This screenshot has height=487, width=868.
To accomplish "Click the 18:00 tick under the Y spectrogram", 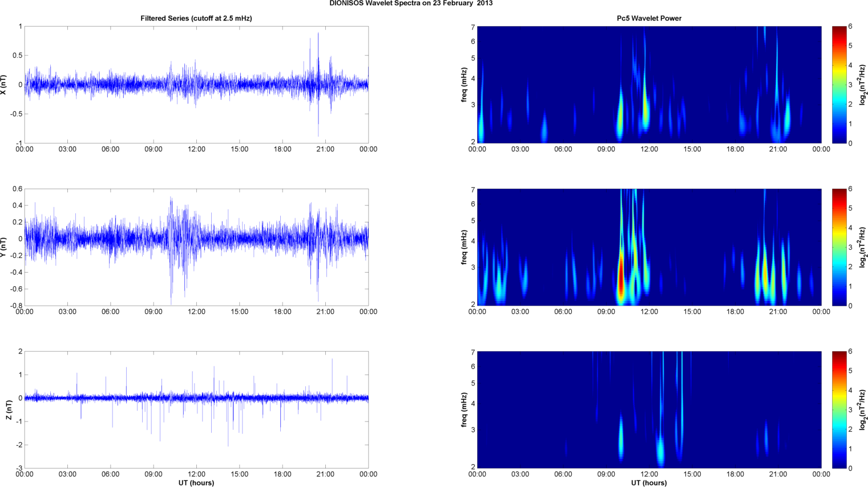I will pyautogui.click(x=735, y=312).
